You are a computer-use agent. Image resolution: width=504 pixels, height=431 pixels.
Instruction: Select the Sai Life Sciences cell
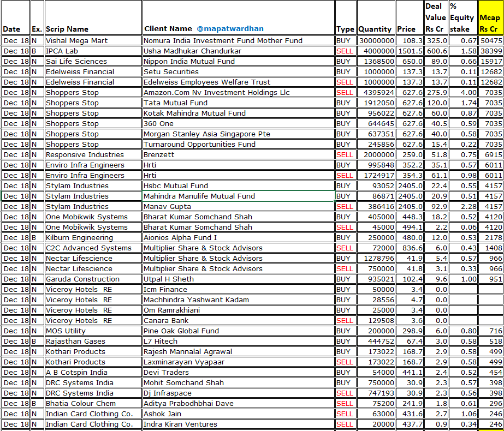pos(93,61)
